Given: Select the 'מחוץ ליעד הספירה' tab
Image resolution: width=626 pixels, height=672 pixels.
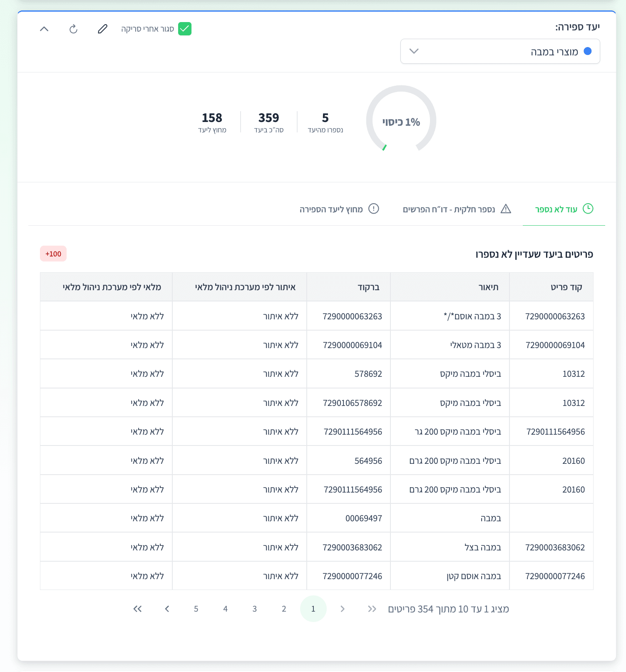Looking at the screenshot, I should pos(339,209).
